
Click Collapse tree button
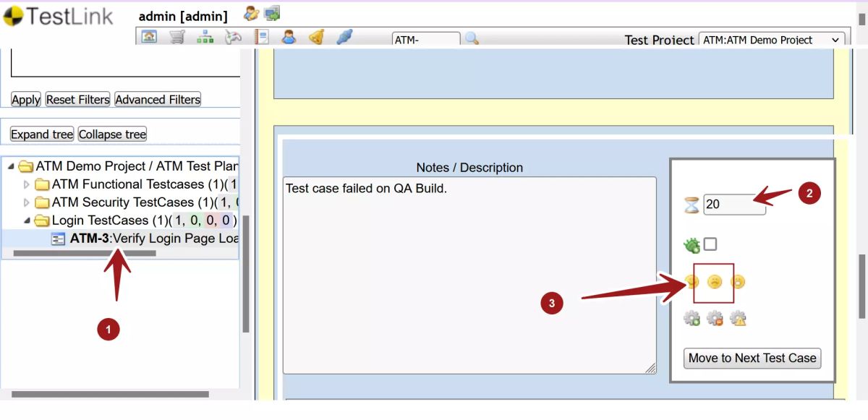click(x=112, y=134)
